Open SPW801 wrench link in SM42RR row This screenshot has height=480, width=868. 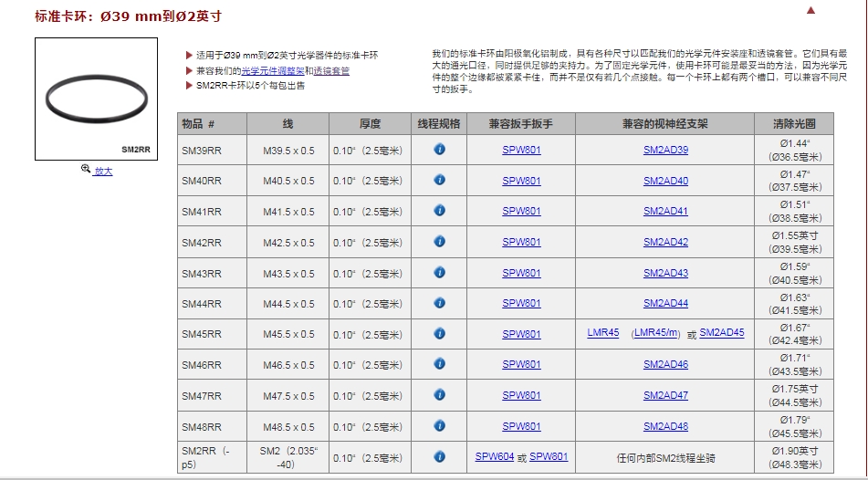click(x=521, y=243)
